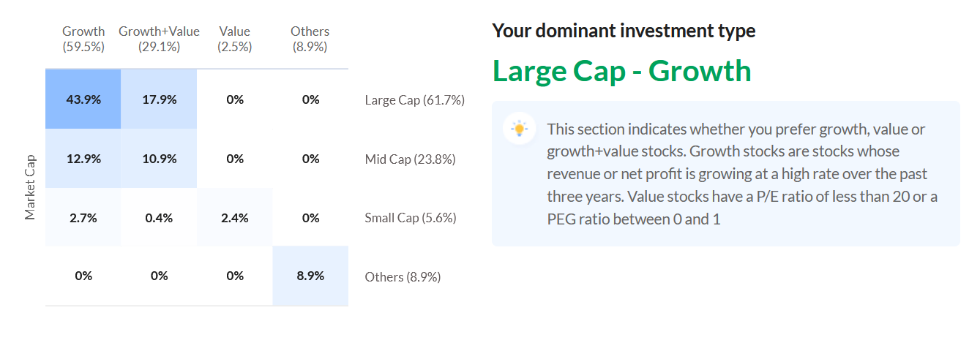Click the Large Cap - Growth heading

coord(622,71)
